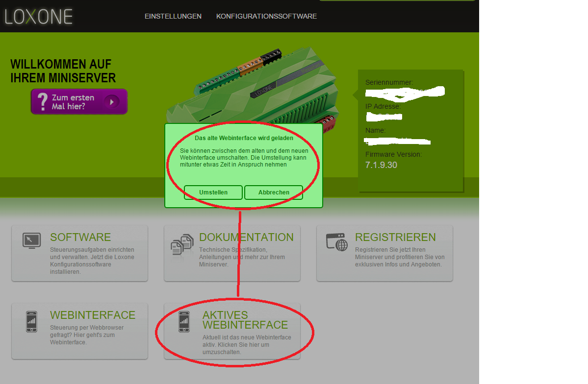Image resolution: width=588 pixels, height=384 pixels.
Task: Click the WILLKOMMEN AUF IHREM MINISERVER heading
Action: pos(63,71)
